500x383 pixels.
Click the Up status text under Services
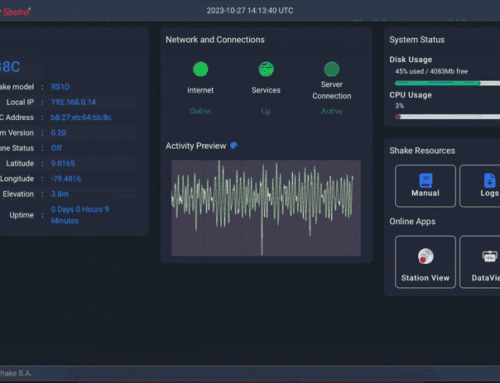click(266, 111)
